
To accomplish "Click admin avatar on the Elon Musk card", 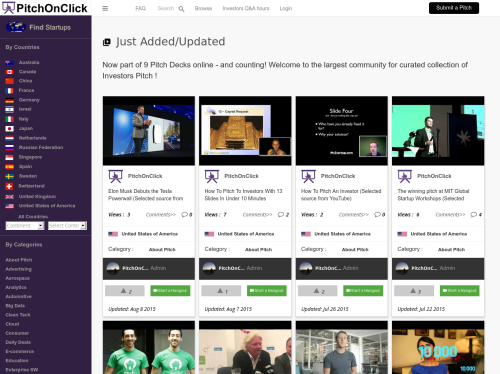I will pyautogui.click(x=113, y=268).
